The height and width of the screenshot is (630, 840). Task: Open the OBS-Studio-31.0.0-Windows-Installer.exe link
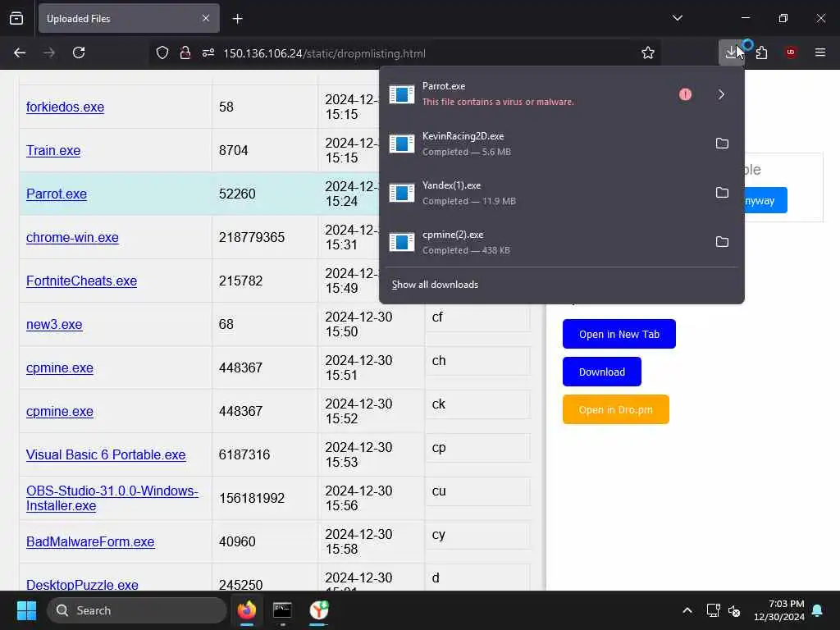click(x=112, y=498)
